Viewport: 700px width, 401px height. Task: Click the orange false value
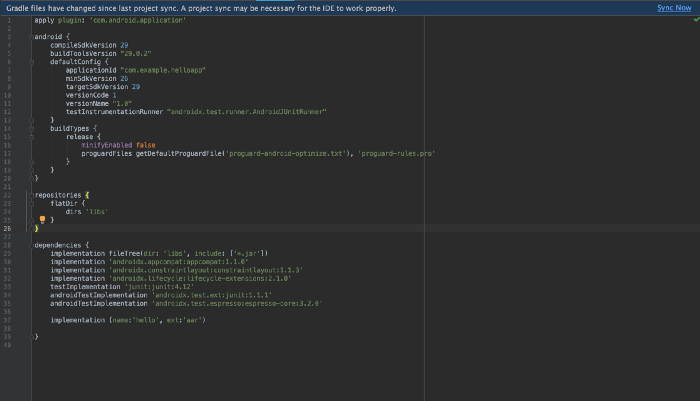pyautogui.click(x=146, y=145)
